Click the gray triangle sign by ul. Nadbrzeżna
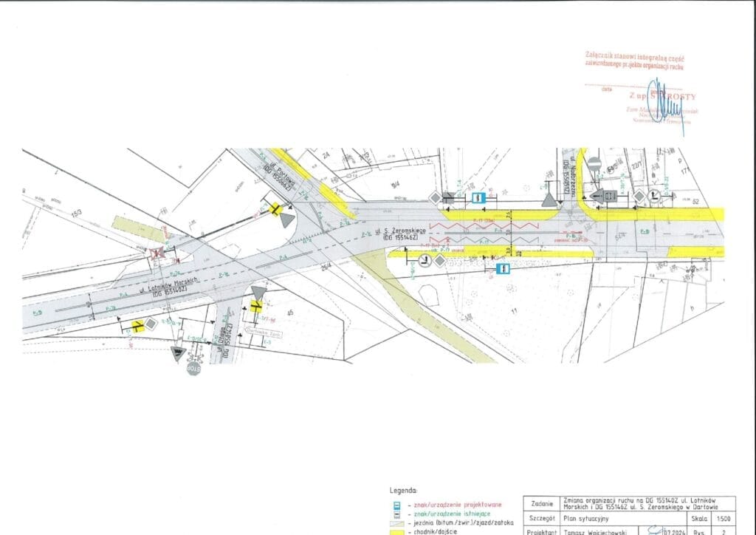756x535 pixels. click(549, 200)
